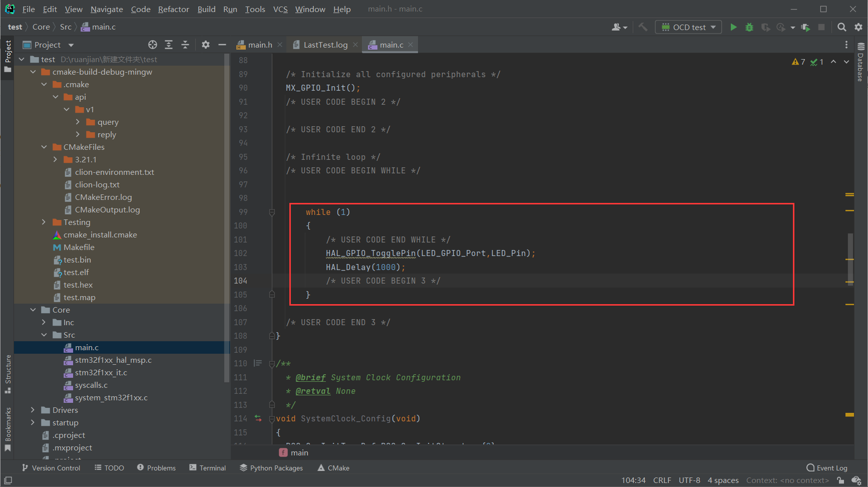Go to next highlighted error arrow

[x=846, y=62]
